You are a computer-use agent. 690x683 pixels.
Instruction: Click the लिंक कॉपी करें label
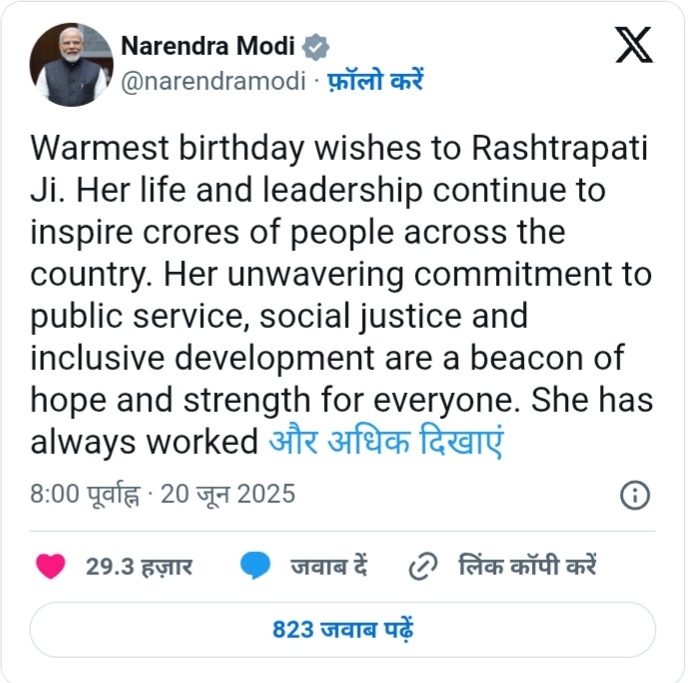click(x=527, y=567)
